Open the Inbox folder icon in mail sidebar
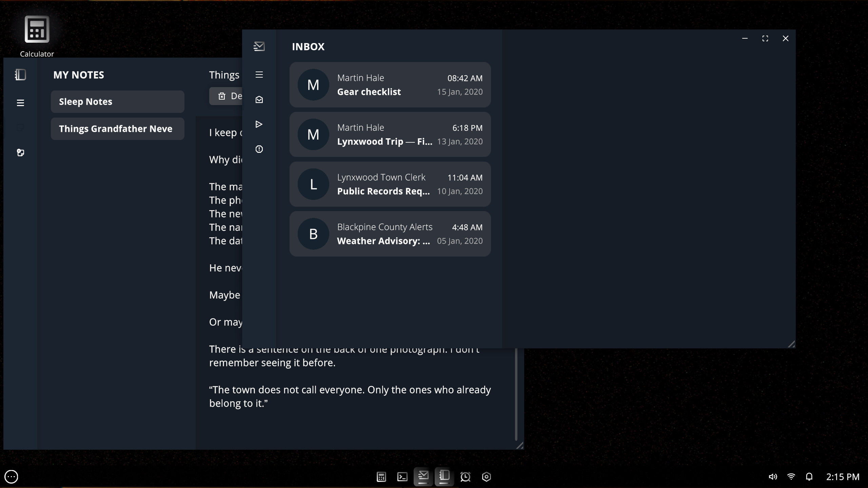Screen dimensions: 868x488 pos(259,100)
